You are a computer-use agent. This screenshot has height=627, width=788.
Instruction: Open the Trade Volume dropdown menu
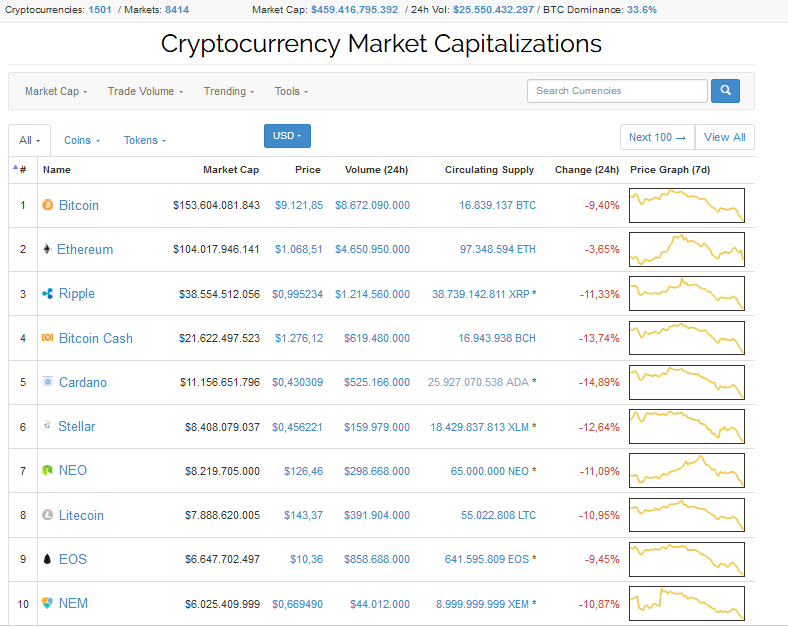145,91
